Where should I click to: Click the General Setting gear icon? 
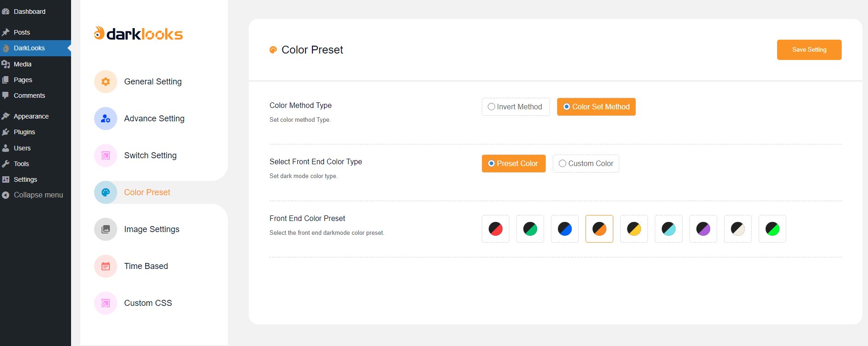(x=106, y=82)
